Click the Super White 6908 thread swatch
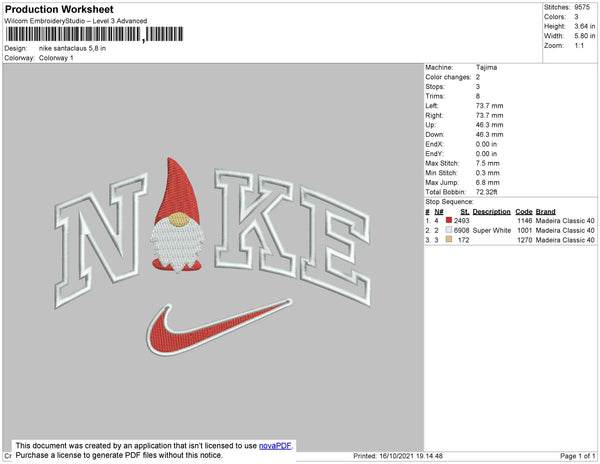Image resolution: width=600 pixels, height=464 pixels. click(x=449, y=230)
